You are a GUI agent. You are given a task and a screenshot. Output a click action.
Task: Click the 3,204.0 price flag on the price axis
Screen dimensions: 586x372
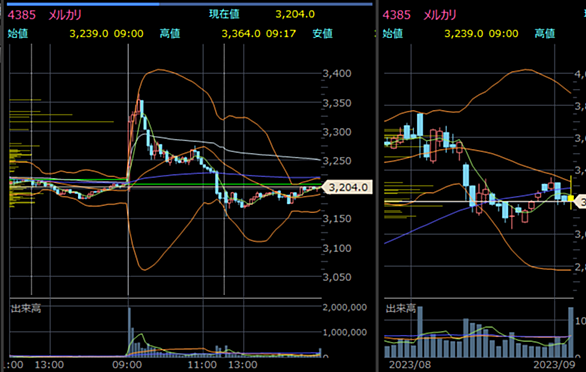coord(347,187)
